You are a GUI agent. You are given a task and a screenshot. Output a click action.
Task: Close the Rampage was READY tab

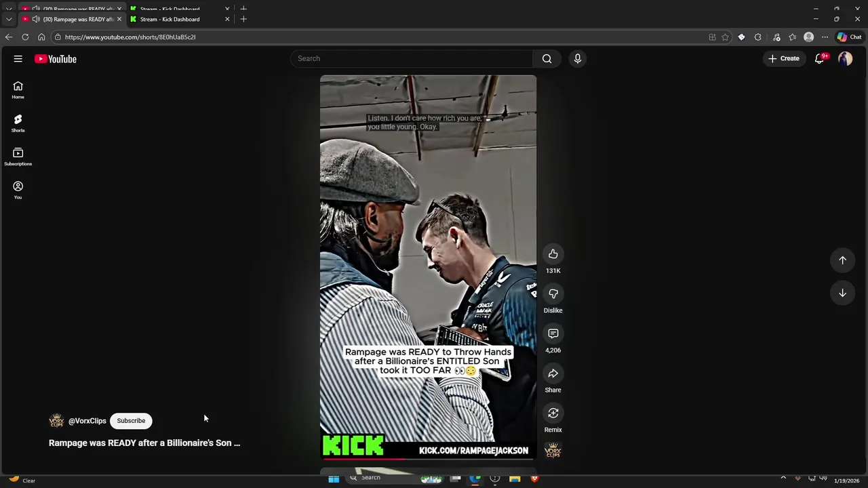pos(119,19)
